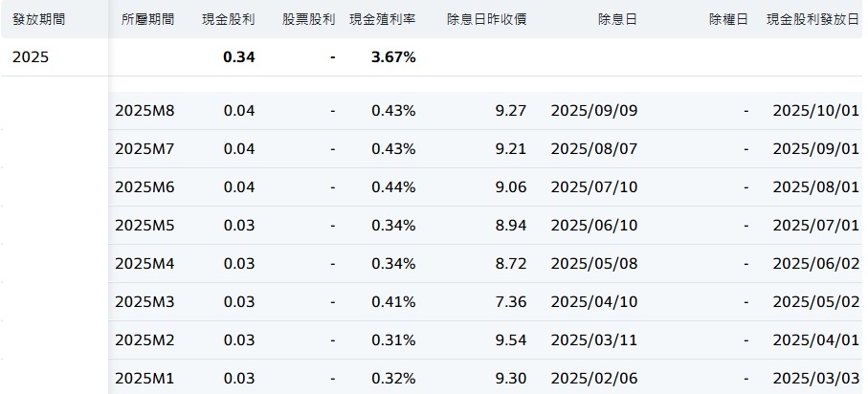
Task: Click the 2025M3 period cell
Action: click(145, 301)
